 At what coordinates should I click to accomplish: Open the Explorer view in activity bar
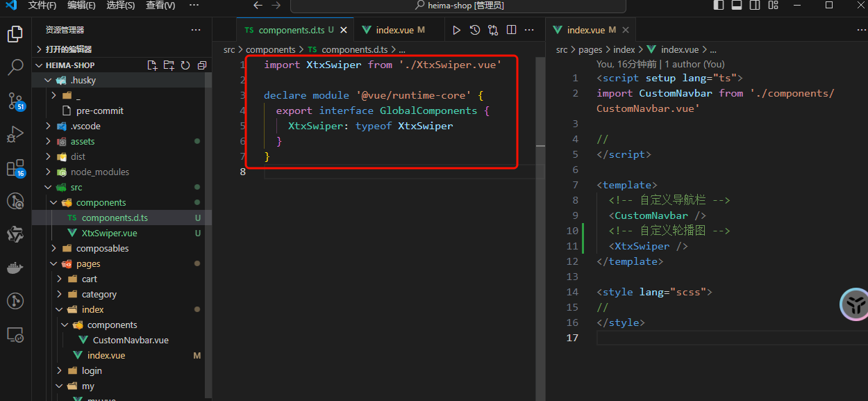coord(15,34)
